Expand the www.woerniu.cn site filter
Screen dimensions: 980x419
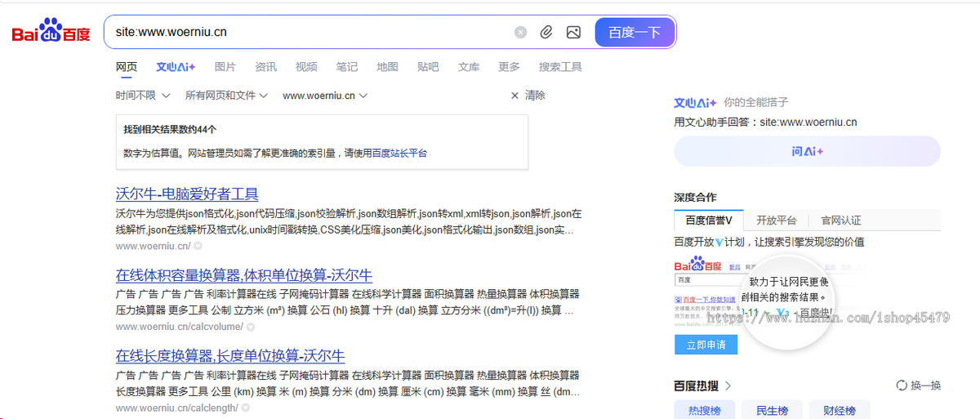(x=325, y=96)
